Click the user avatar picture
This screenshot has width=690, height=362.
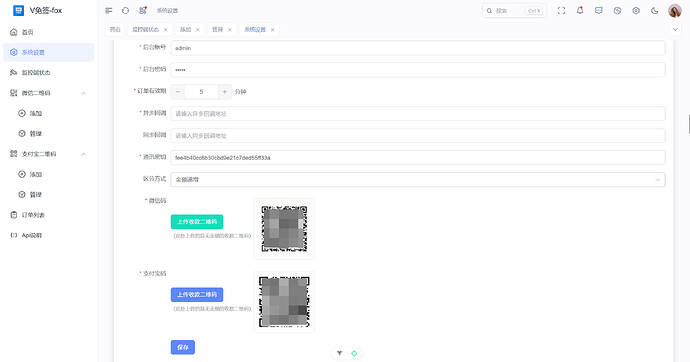675,11
